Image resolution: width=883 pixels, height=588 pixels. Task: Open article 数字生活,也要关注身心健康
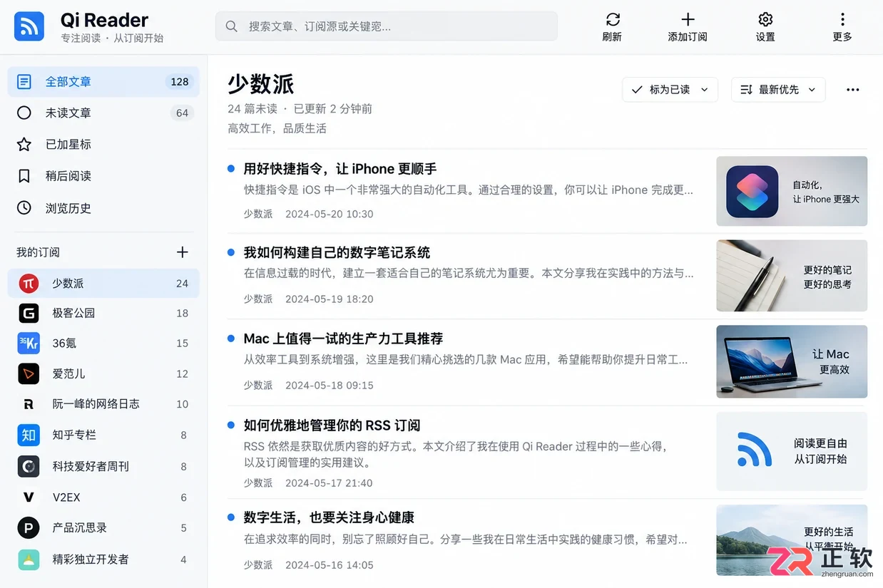(329, 517)
